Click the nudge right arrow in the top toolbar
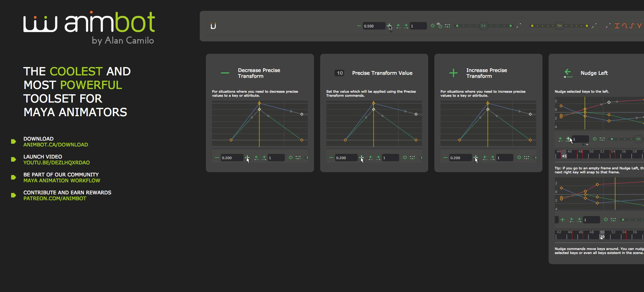This screenshot has width=644, height=292. point(406,26)
